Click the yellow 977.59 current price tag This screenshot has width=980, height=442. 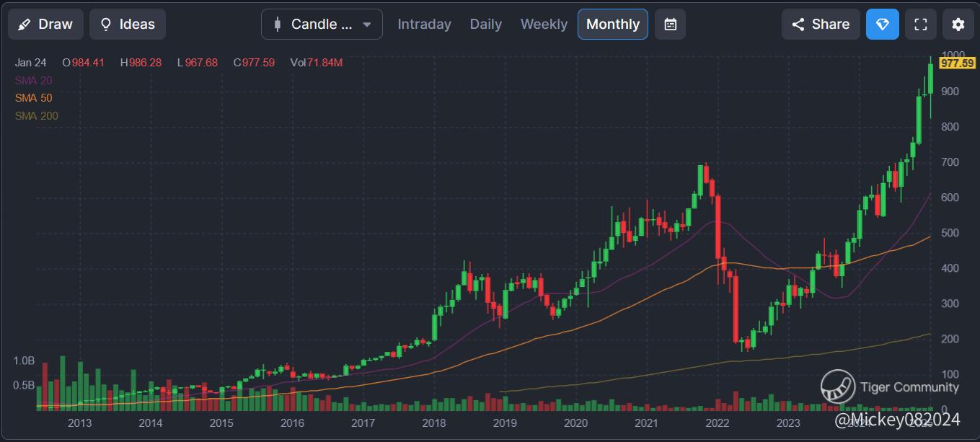point(958,63)
